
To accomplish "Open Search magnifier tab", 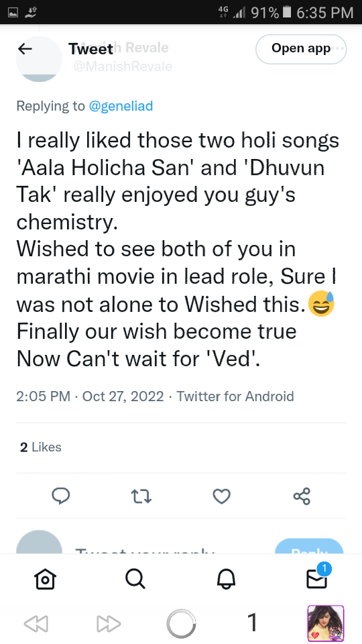I will coord(135,579).
